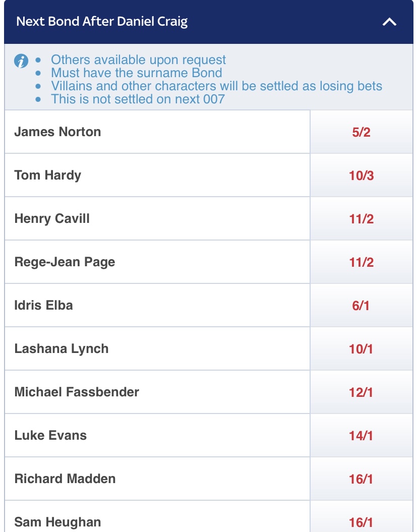The image size is (417, 532).
Task: Click 'Others available upon request' text
Action: 138,60
